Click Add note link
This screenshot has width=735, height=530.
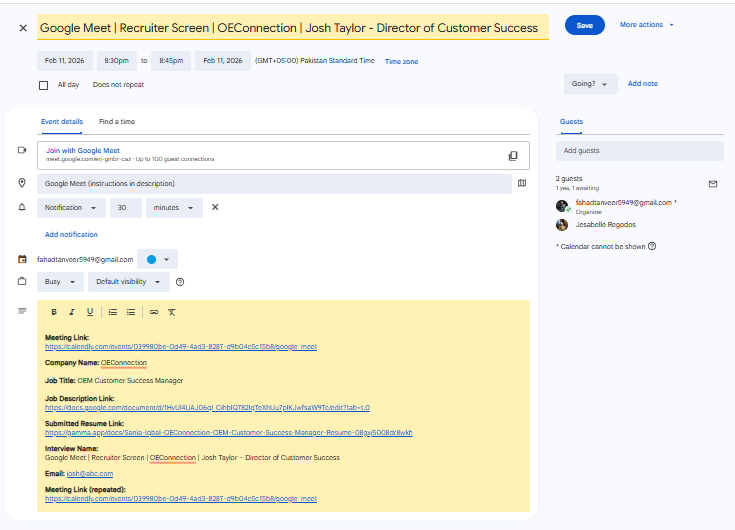click(643, 83)
